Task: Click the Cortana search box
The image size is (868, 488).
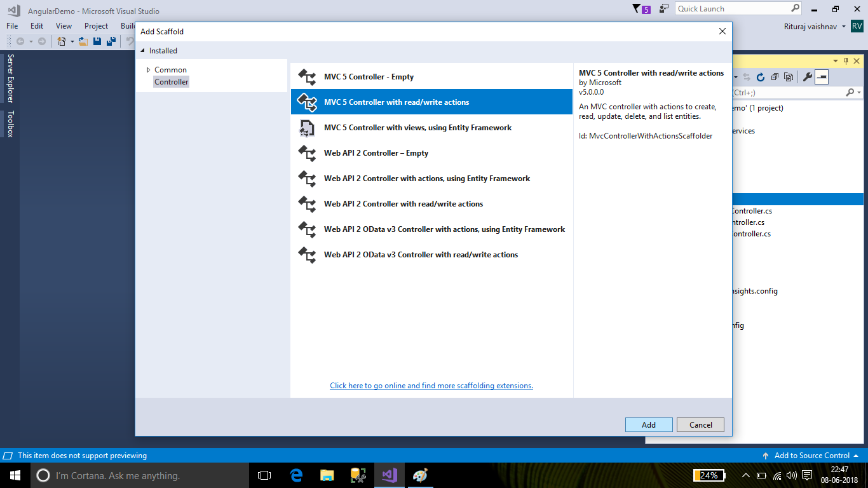Action: coord(140,475)
